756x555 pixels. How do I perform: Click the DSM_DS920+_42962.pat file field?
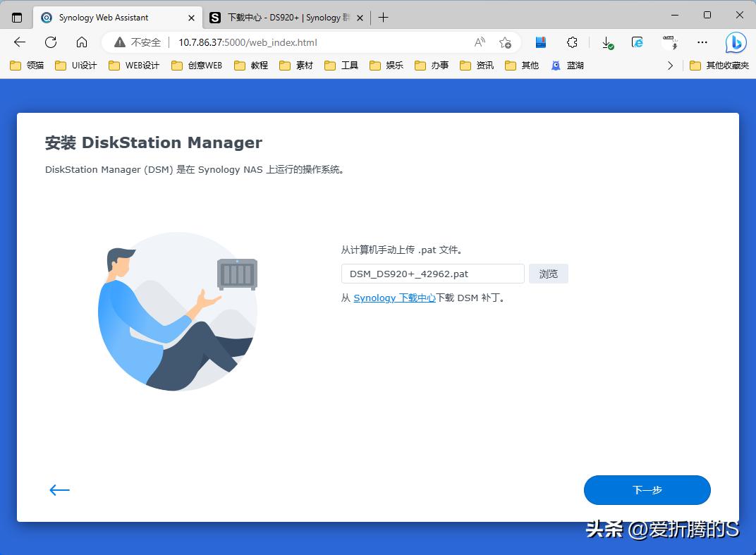point(432,274)
